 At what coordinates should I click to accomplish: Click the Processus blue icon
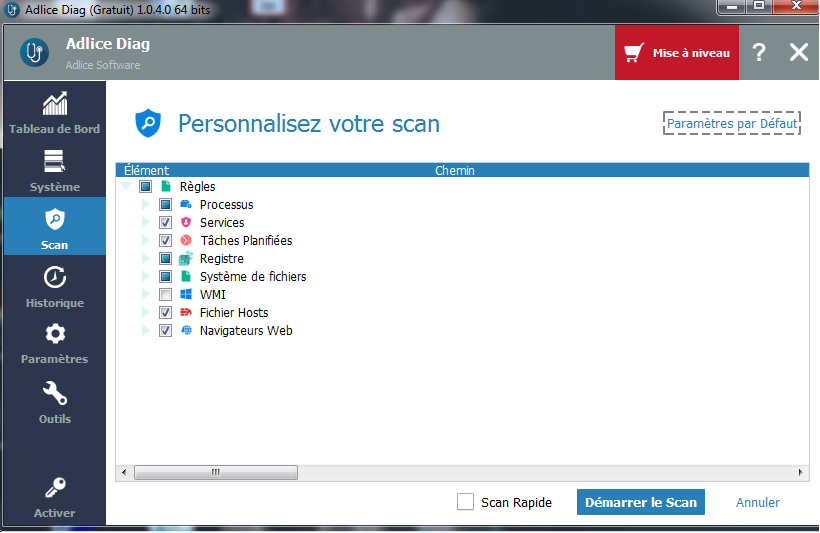[186, 205]
